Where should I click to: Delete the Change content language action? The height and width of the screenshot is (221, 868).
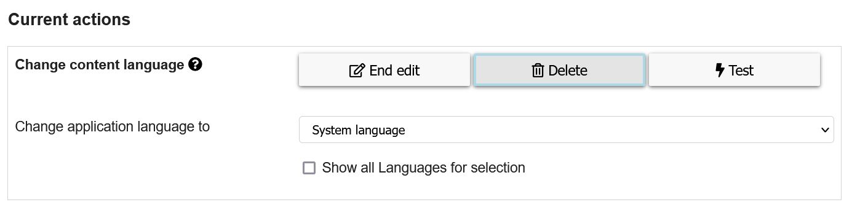click(559, 70)
